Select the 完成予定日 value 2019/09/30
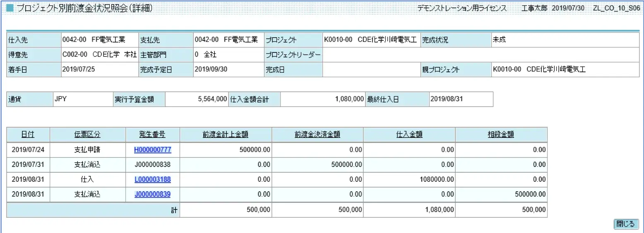This screenshot has width=644, height=233. pos(211,69)
